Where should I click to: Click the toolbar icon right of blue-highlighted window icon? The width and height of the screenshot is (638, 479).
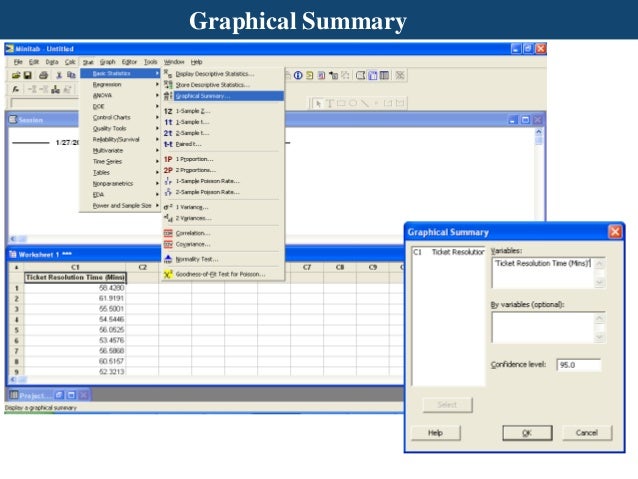click(x=384, y=75)
